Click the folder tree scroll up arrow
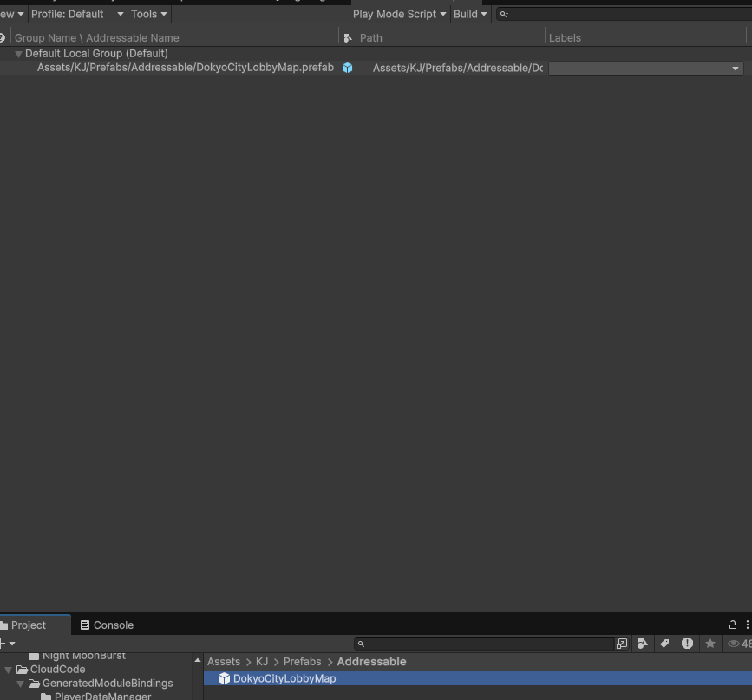This screenshot has width=752, height=700. [198, 661]
